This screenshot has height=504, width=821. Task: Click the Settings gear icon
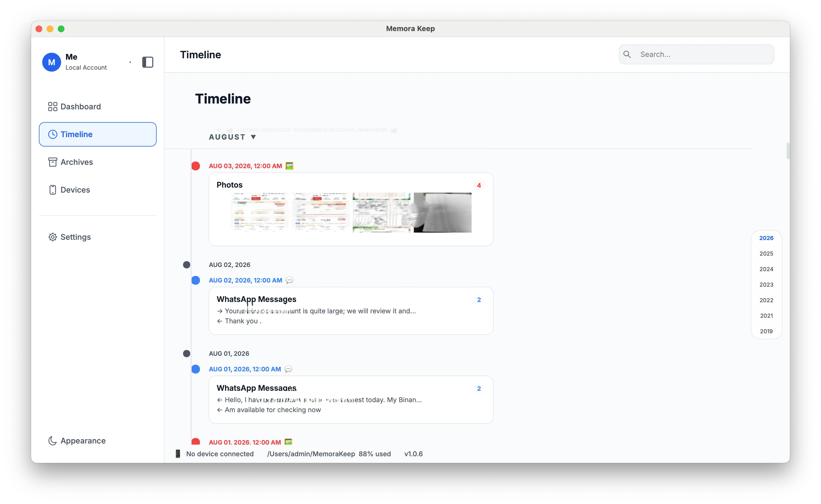52,237
